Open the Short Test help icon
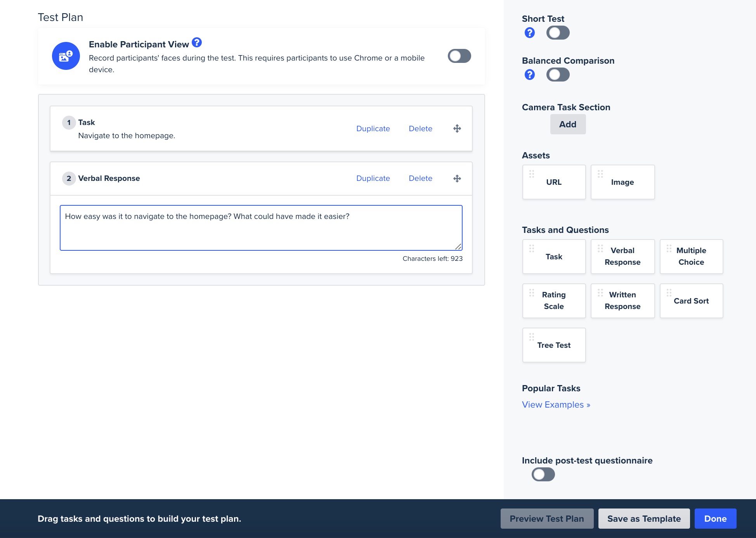756x538 pixels. click(529, 33)
